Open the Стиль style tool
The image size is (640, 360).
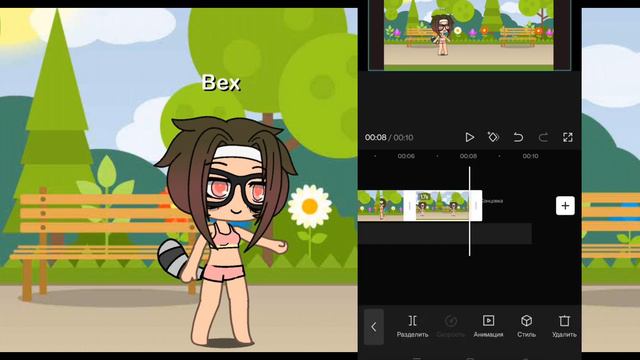click(526, 326)
